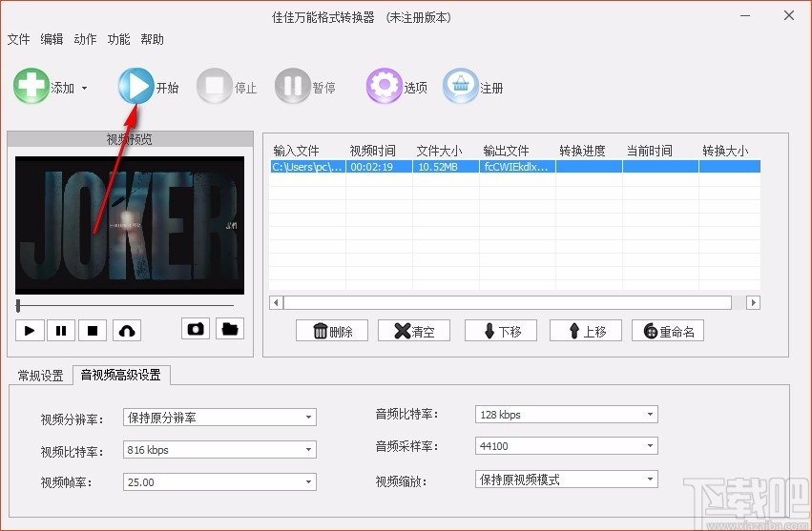
Task: Open Options (选项) purple gear icon
Action: point(385,86)
